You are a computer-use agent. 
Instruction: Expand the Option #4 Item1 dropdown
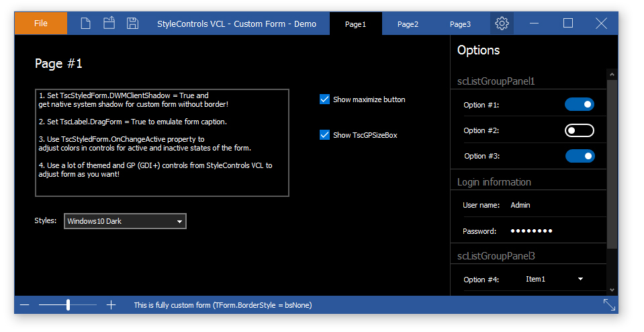click(x=555, y=279)
